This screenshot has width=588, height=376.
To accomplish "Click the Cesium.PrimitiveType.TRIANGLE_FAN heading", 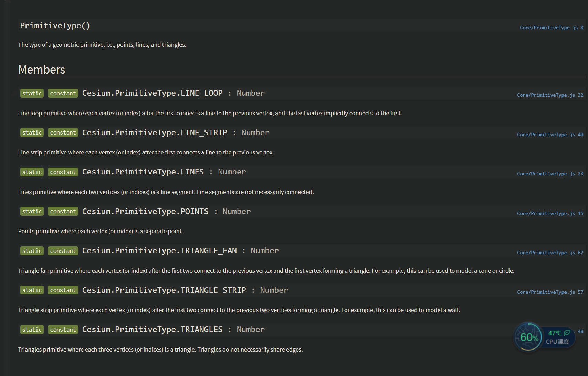I will (159, 250).
